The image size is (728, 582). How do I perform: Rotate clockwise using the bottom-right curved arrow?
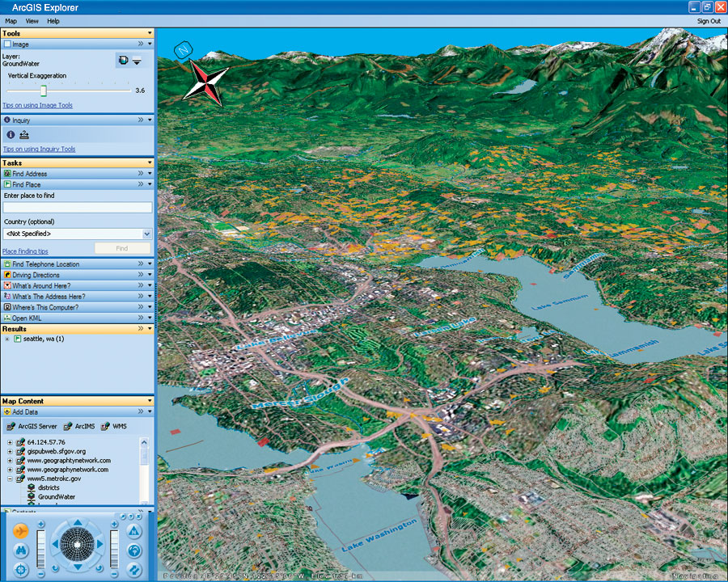(x=99, y=568)
